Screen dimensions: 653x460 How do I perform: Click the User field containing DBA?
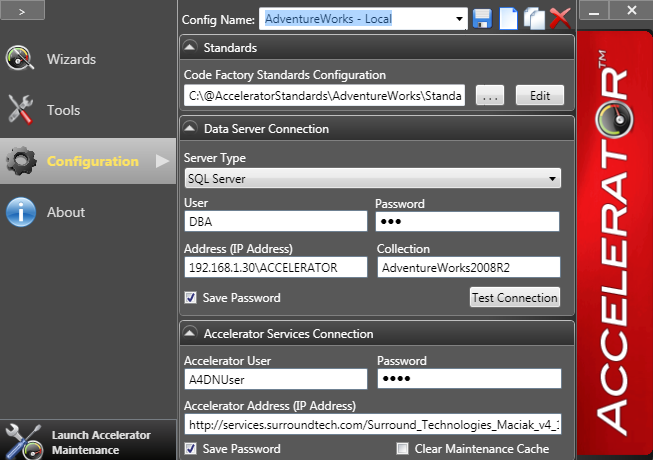point(276,221)
